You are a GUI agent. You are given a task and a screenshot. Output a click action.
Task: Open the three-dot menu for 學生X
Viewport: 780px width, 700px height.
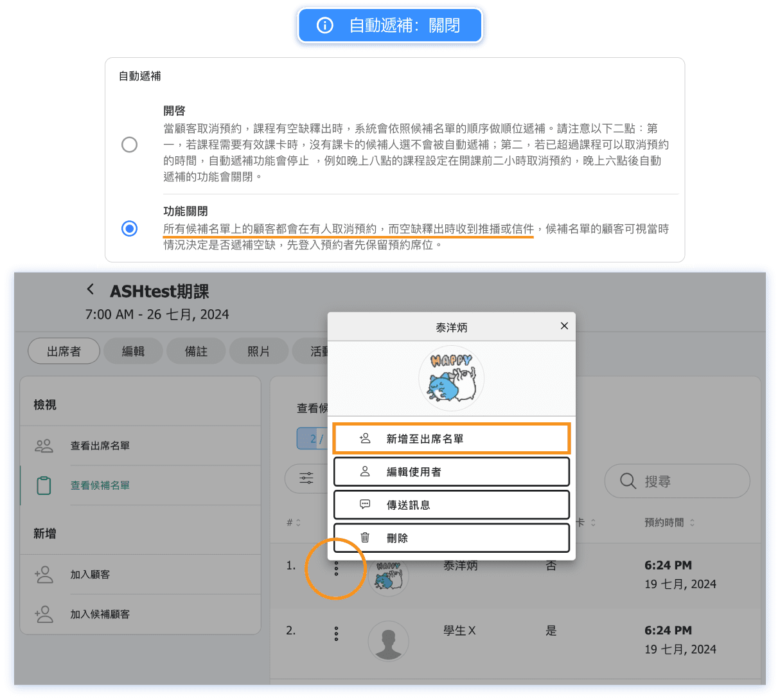point(336,634)
